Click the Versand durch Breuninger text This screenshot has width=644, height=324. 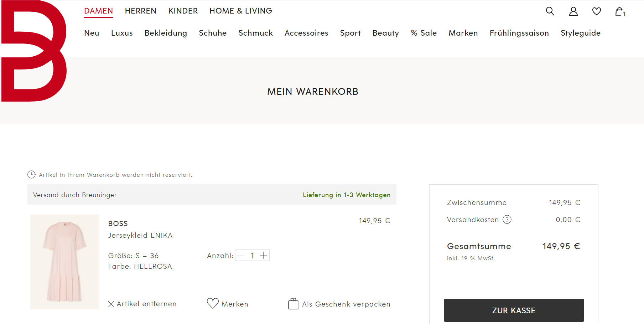75,195
